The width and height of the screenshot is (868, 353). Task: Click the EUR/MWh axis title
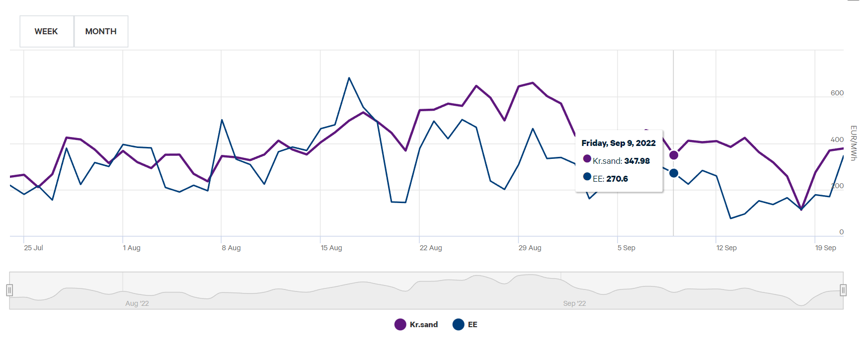click(854, 143)
